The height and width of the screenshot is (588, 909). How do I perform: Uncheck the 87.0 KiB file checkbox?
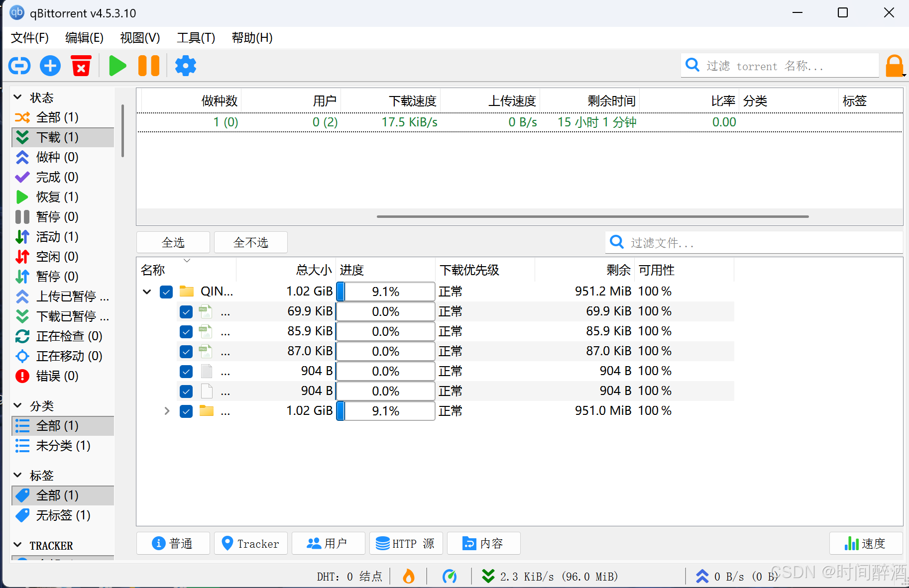click(186, 352)
